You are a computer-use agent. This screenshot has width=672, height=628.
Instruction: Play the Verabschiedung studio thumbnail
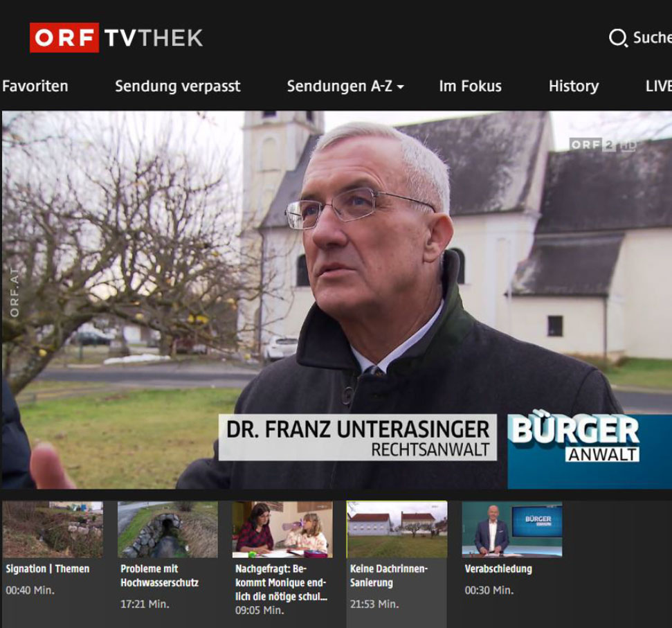[511, 529]
